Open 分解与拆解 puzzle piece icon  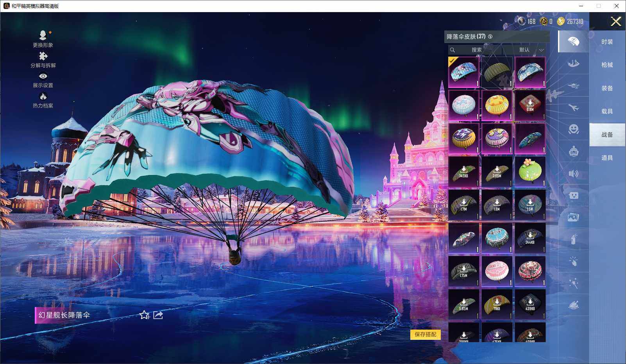pos(43,57)
